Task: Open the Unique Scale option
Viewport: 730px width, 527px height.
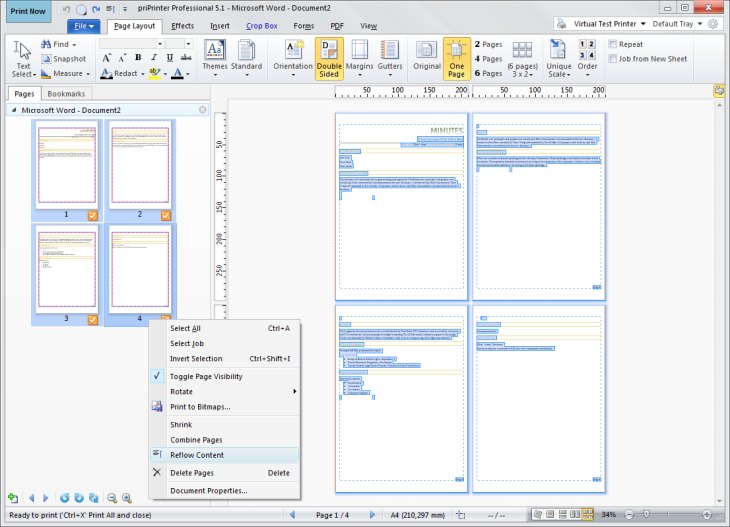Action: [559, 59]
